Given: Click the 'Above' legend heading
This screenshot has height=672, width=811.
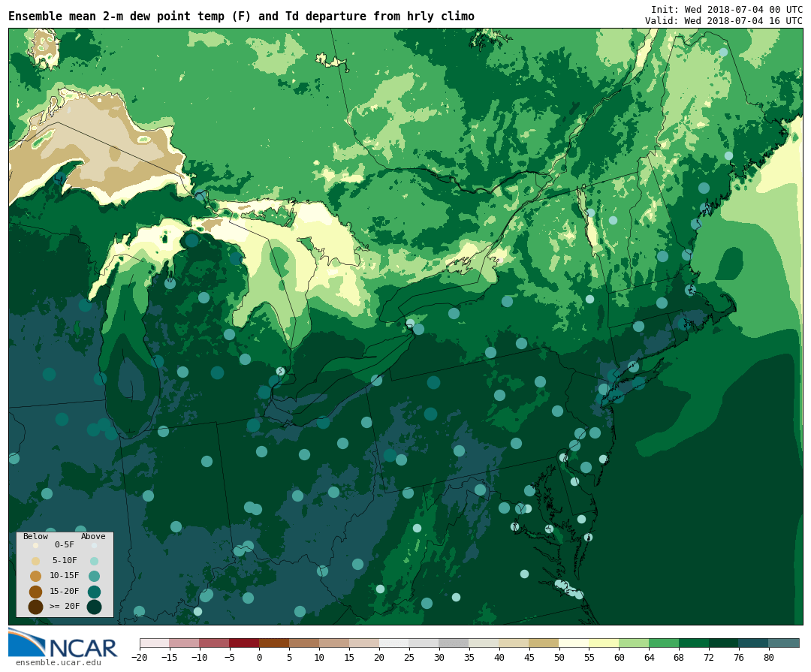Looking at the screenshot, I should click(x=93, y=536).
